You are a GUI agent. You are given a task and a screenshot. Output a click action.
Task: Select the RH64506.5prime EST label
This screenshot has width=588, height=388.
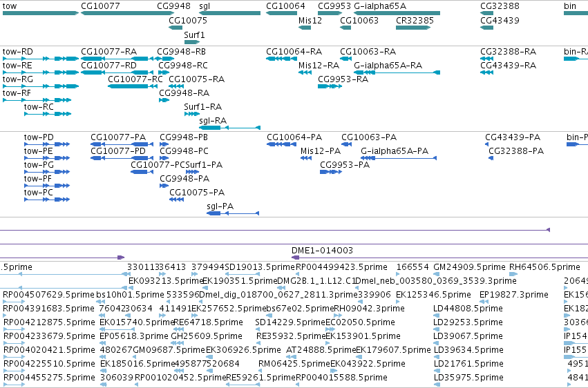[544, 267]
